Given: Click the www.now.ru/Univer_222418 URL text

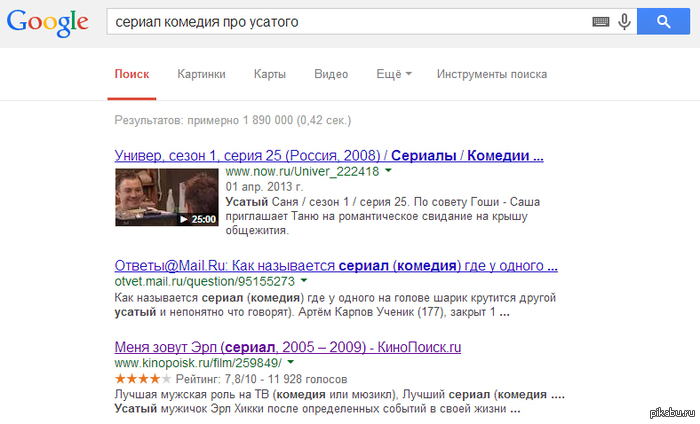Looking at the screenshot, I should (302, 171).
